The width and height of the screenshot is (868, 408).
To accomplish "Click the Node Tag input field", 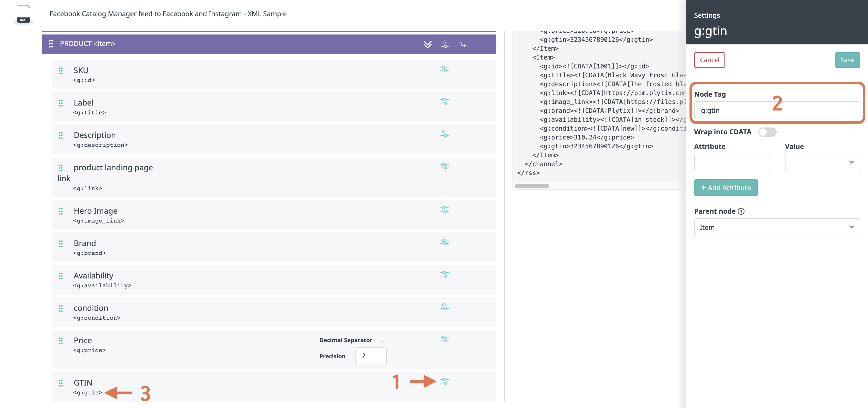I will coord(777,110).
